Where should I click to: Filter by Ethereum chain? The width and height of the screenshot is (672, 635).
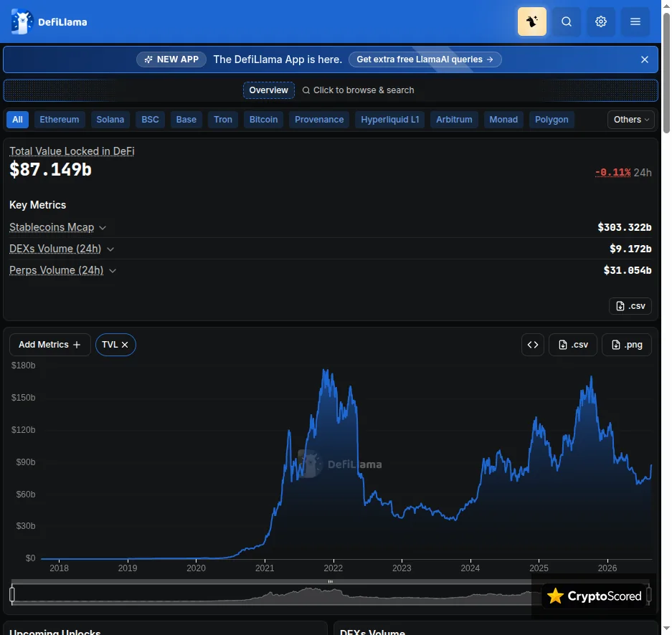pos(60,120)
